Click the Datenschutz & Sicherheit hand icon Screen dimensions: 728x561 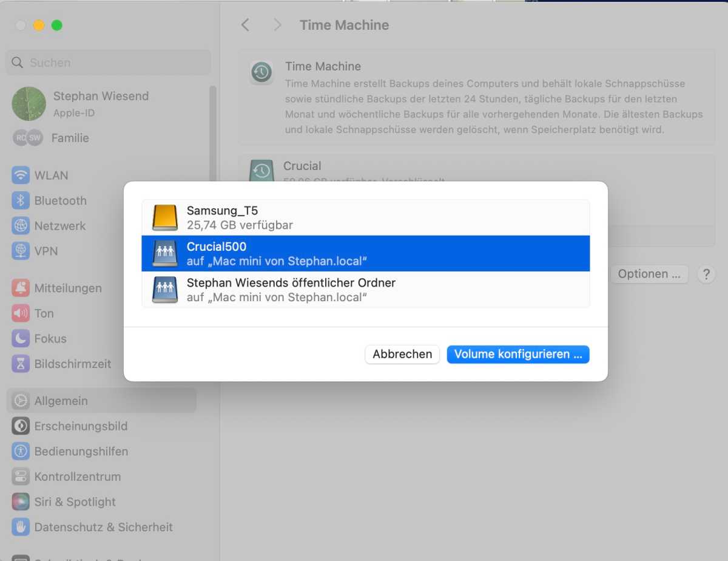[21, 527]
